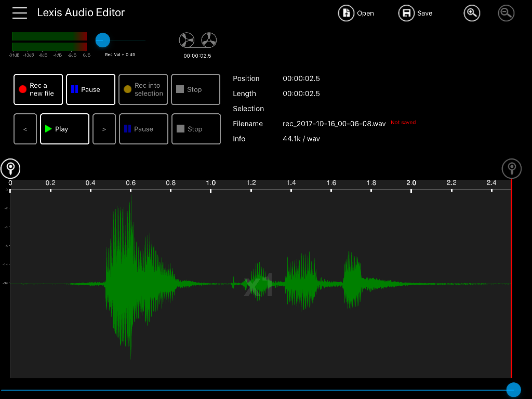
Task: Stop the playback
Action: point(196,129)
